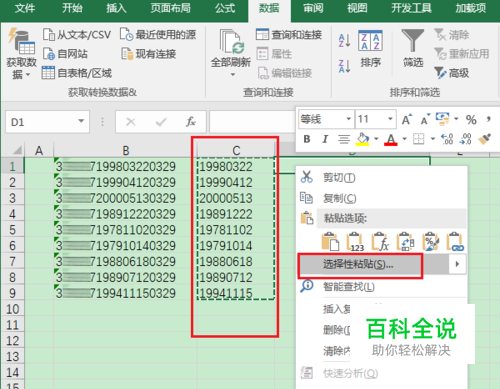Open the File (文件) tab

pos(25,8)
